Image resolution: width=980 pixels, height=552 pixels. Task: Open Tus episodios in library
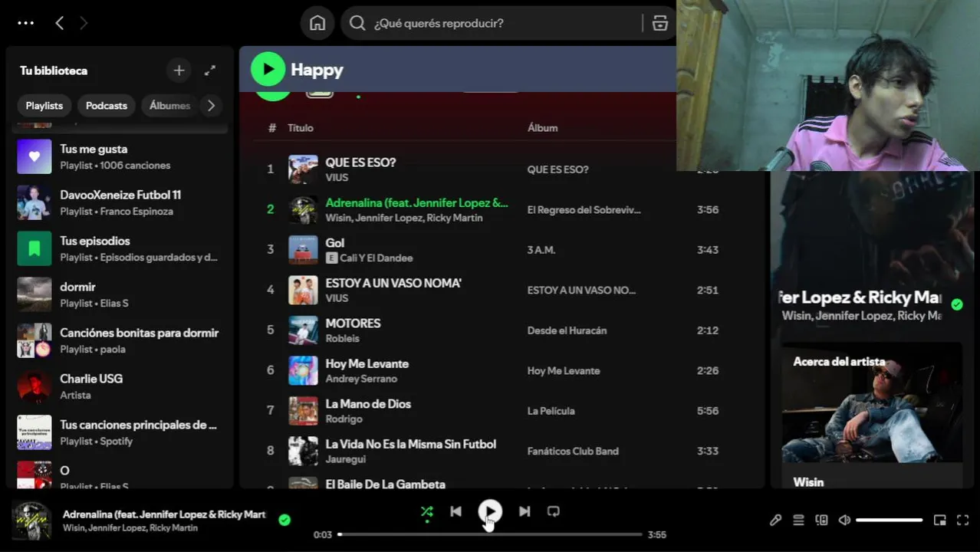pos(120,248)
